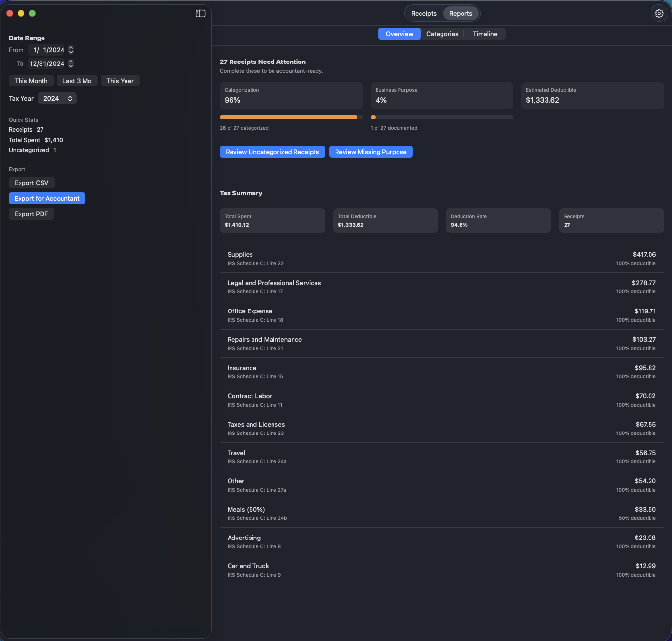
Task: Click the This Year button
Action: pyautogui.click(x=120, y=81)
